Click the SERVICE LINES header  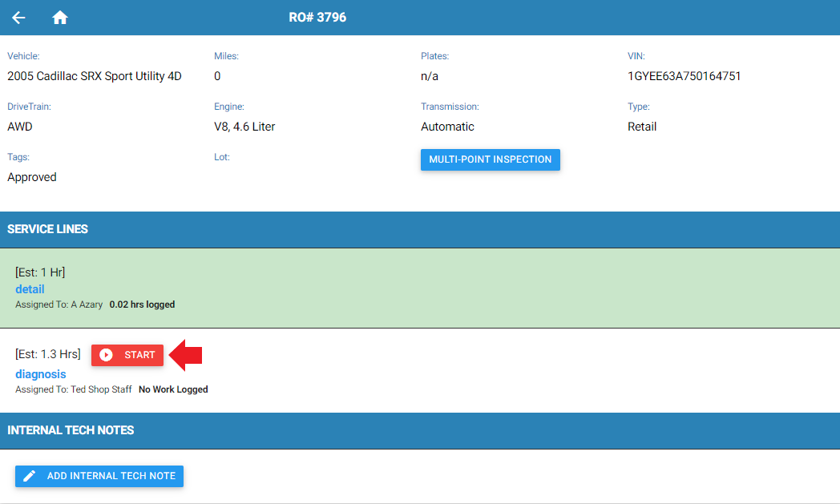pos(47,229)
